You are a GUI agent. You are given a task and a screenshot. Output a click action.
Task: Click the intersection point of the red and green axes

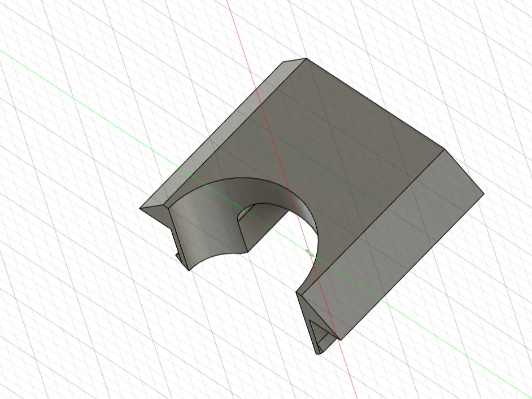(310, 252)
